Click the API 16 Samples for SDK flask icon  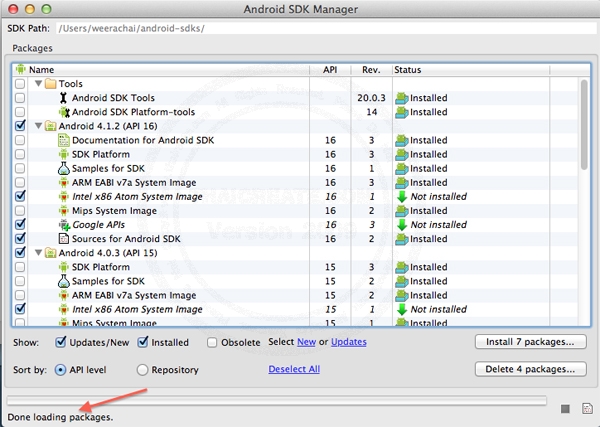64,168
